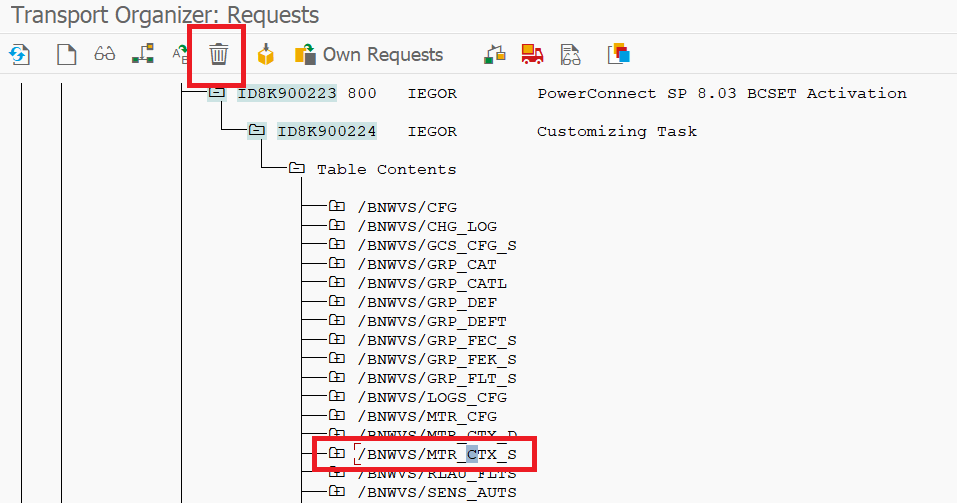Click the Own Requests button

[x=368, y=54]
